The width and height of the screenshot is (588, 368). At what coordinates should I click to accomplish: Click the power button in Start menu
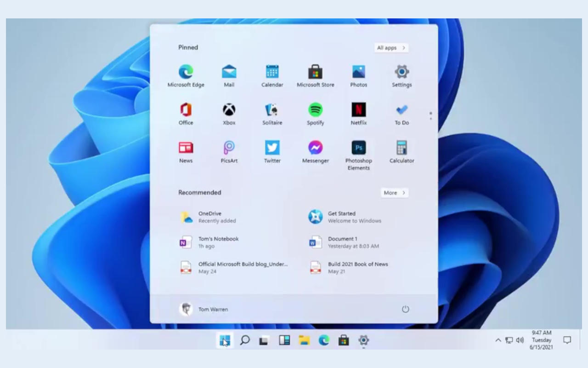(405, 309)
